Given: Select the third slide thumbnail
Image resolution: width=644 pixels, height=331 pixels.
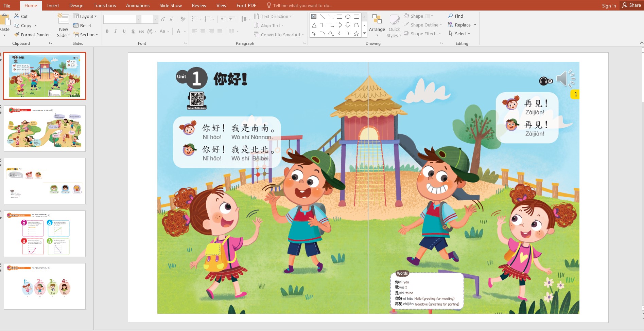Looking at the screenshot, I should tap(45, 181).
